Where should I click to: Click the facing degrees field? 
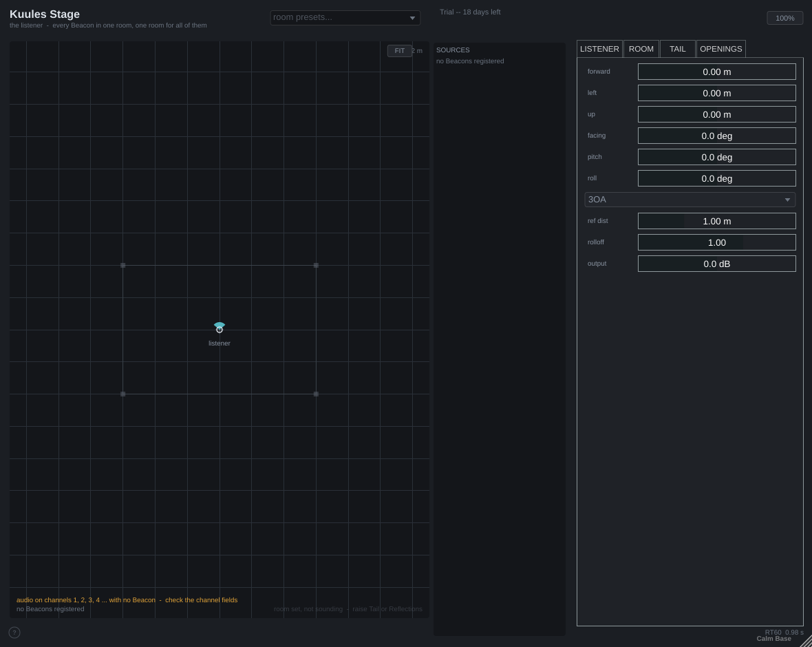pos(717,136)
